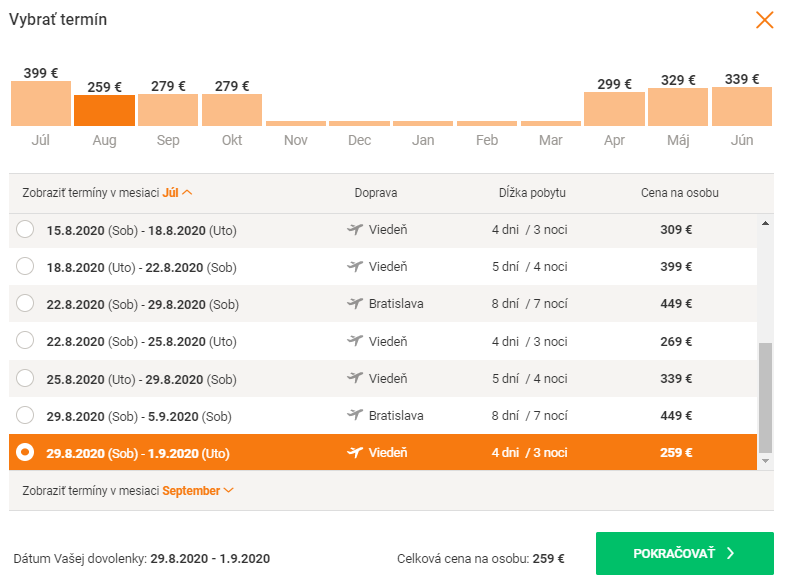Click scrollbar up arrow in the dates list
The image size is (786, 587).
765,224
